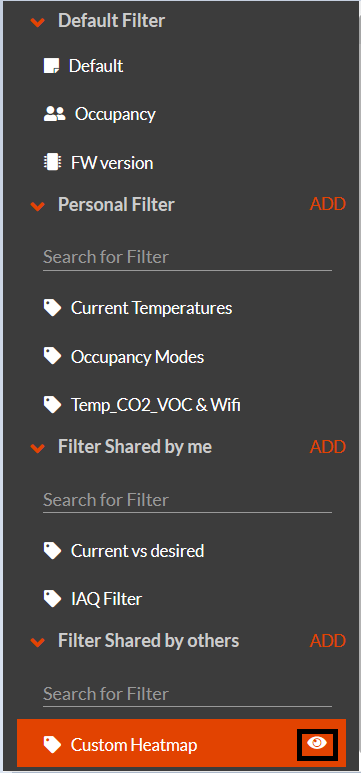
Task: Click the tag icon for Current Temperatures
Action: [52, 308]
